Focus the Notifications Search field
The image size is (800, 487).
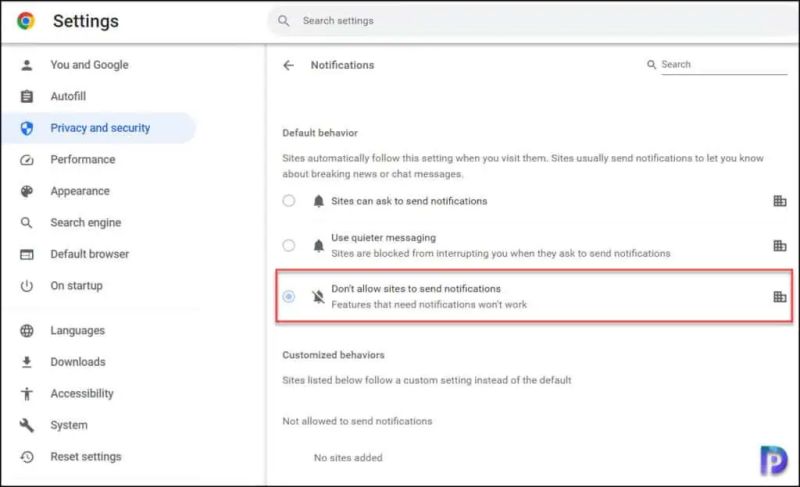[723, 65]
